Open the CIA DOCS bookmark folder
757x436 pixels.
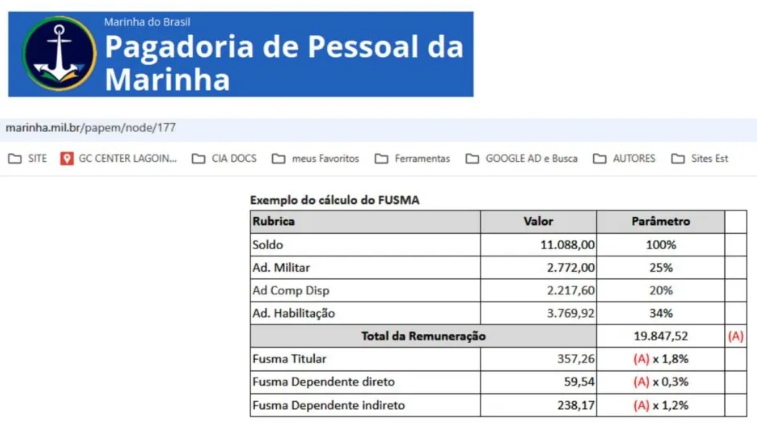coord(224,158)
